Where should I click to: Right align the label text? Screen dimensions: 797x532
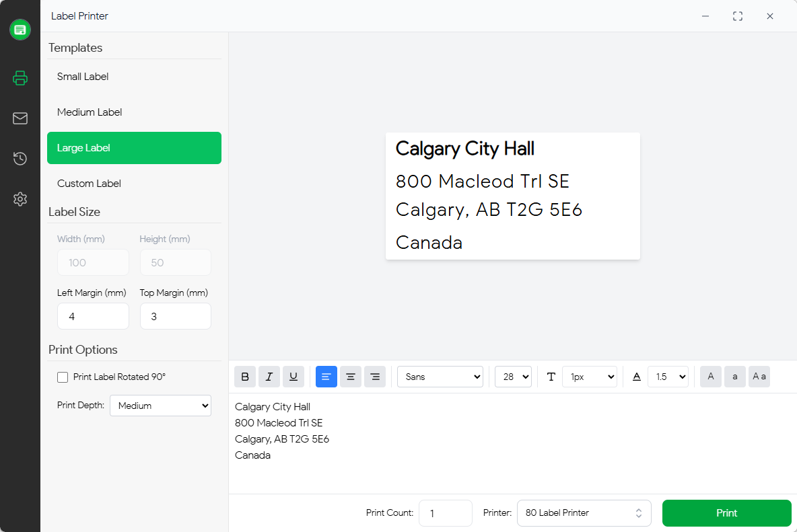point(375,377)
